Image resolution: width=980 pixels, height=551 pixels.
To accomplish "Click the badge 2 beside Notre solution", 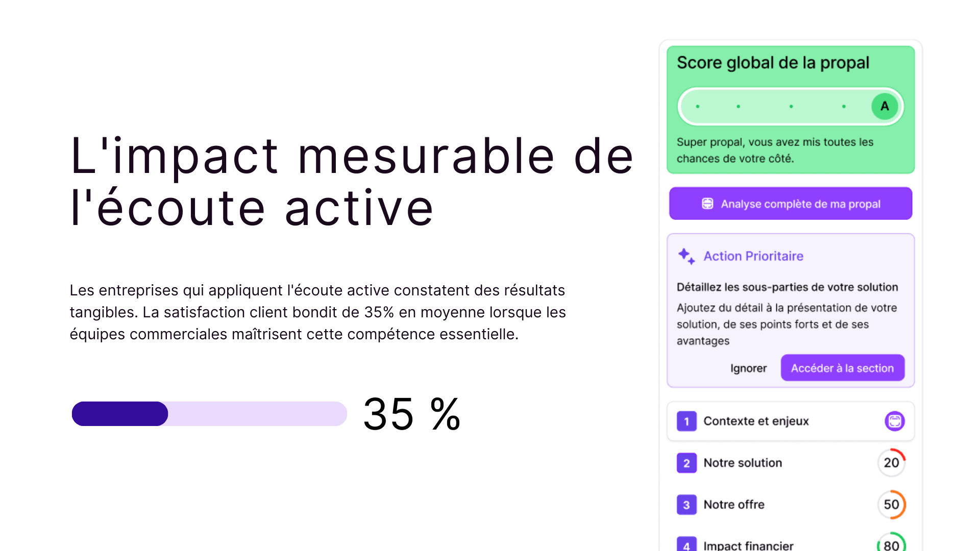I will click(x=686, y=463).
